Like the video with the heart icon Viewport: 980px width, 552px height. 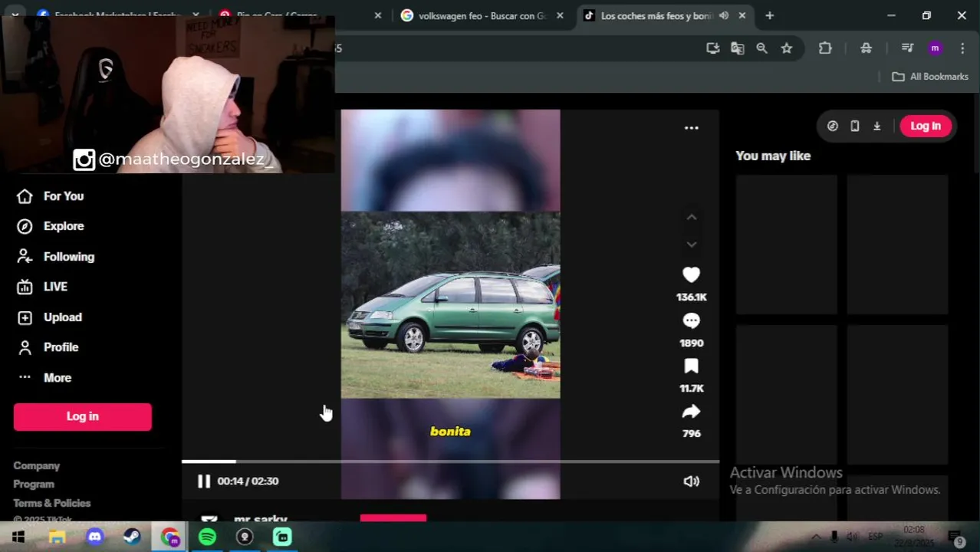(691, 274)
